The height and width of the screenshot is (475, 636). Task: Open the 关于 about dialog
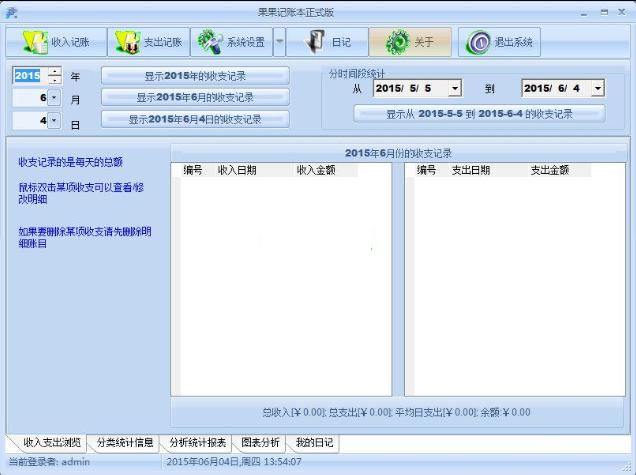[413, 42]
